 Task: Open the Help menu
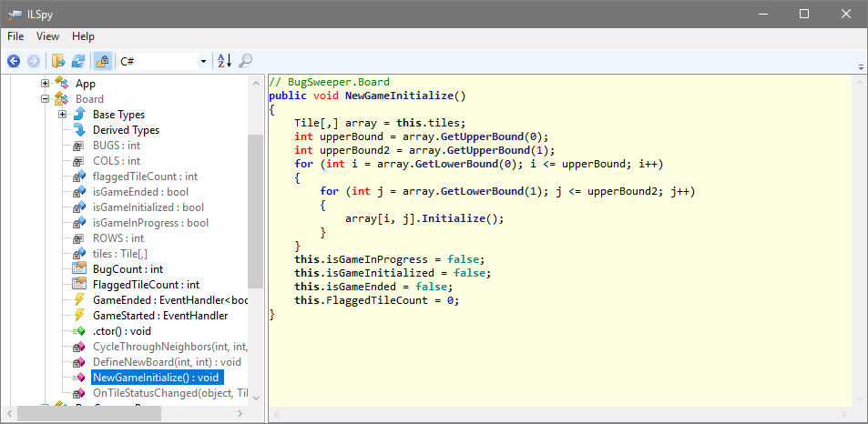pyautogui.click(x=83, y=36)
